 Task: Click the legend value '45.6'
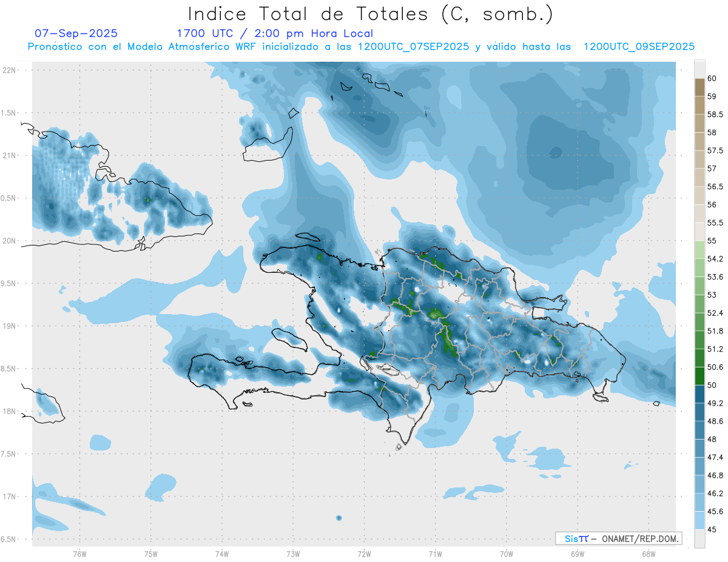click(x=715, y=512)
